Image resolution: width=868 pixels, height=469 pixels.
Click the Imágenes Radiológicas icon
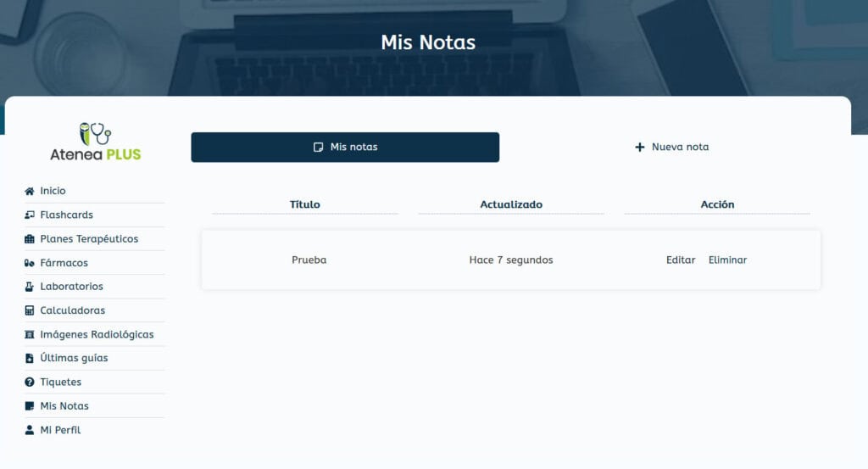(x=30, y=334)
